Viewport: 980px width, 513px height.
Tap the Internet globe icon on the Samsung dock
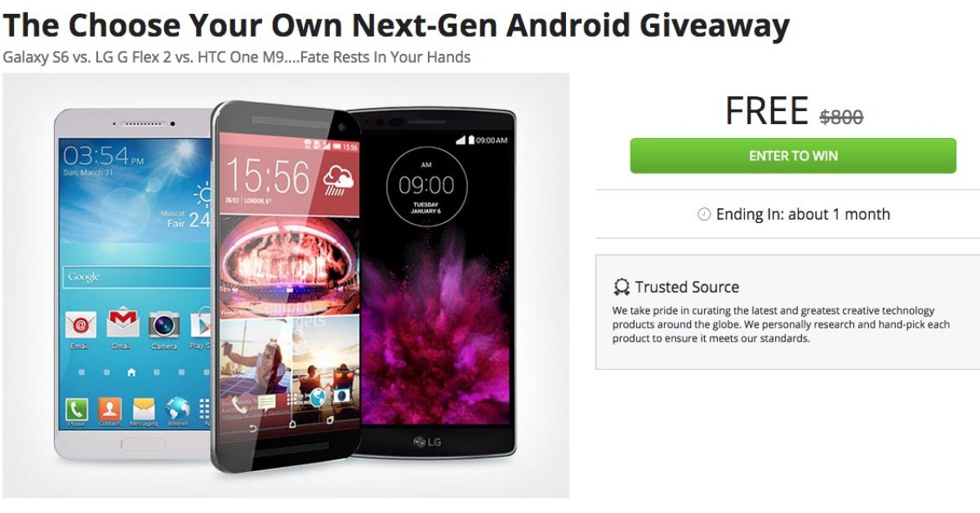coord(177,408)
